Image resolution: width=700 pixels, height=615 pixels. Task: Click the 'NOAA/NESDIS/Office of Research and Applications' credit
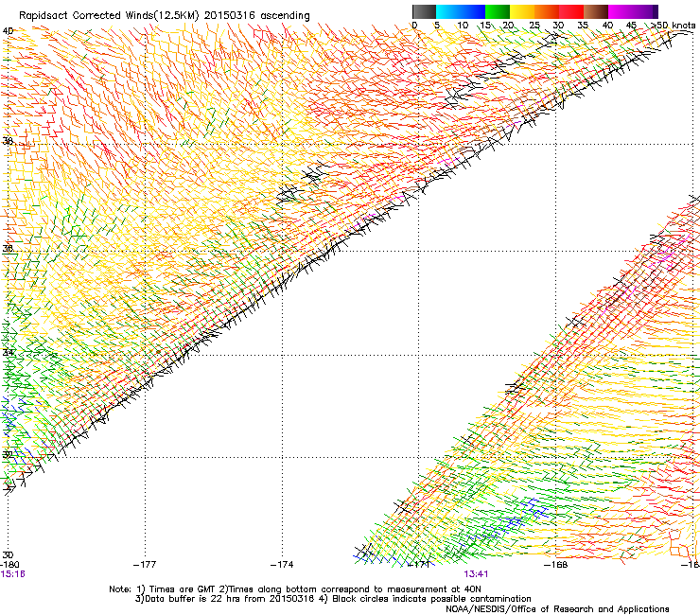tap(557, 608)
